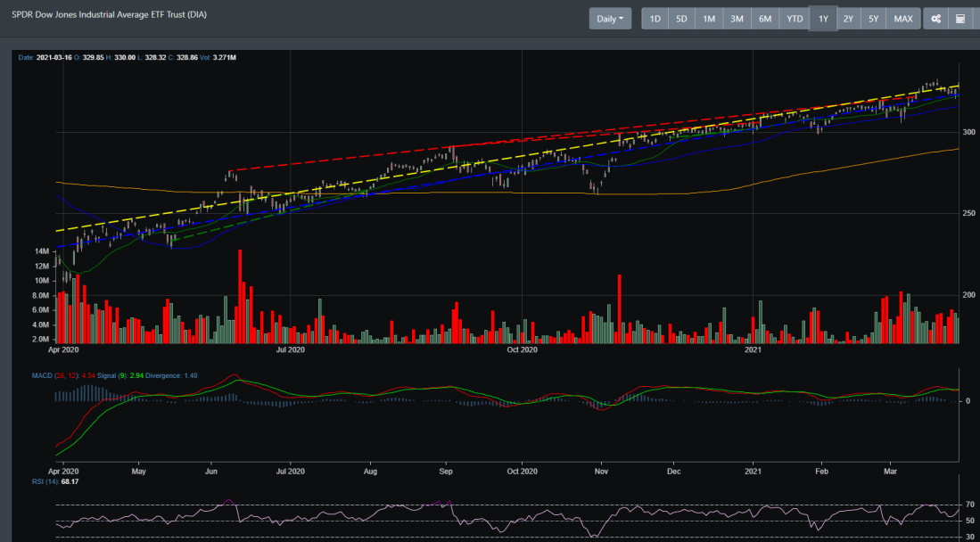
Task: Click the Sep label on MACD time axis
Action: 446,470
